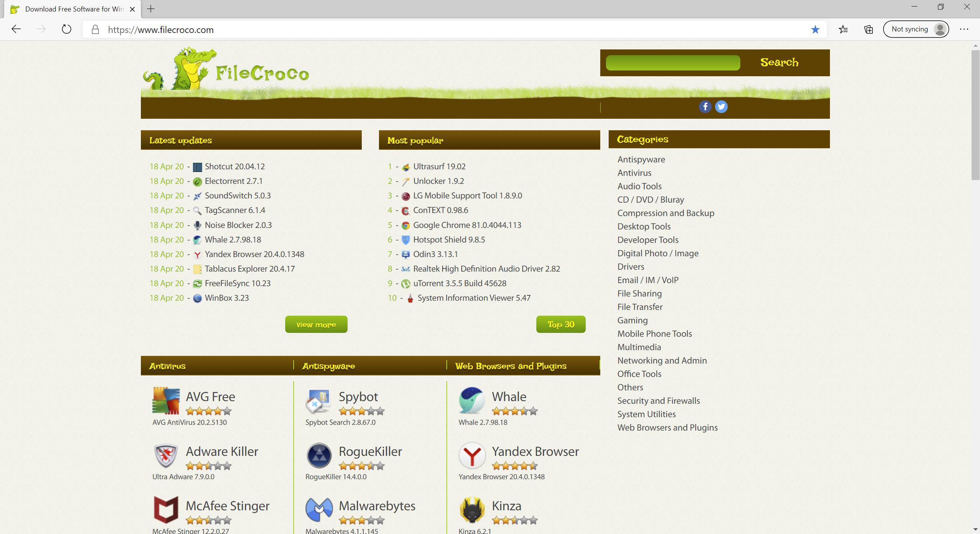Viewport: 980px width, 534px height.
Task: Open the Collections icon
Action: [869, 29]
